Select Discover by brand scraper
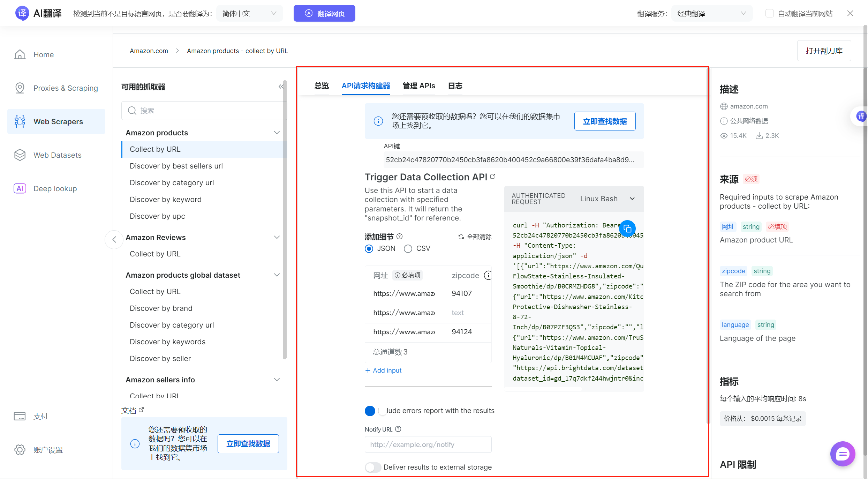 (x=161, y=308)
